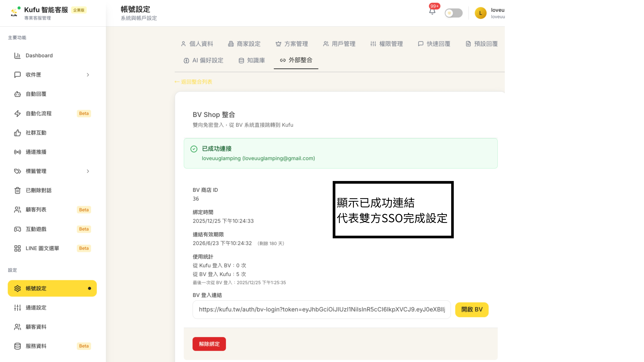Expand the 標籤管理 submenu
This screenshot has width=644, height=362.
pyautogui.click(x=88, y=171)
